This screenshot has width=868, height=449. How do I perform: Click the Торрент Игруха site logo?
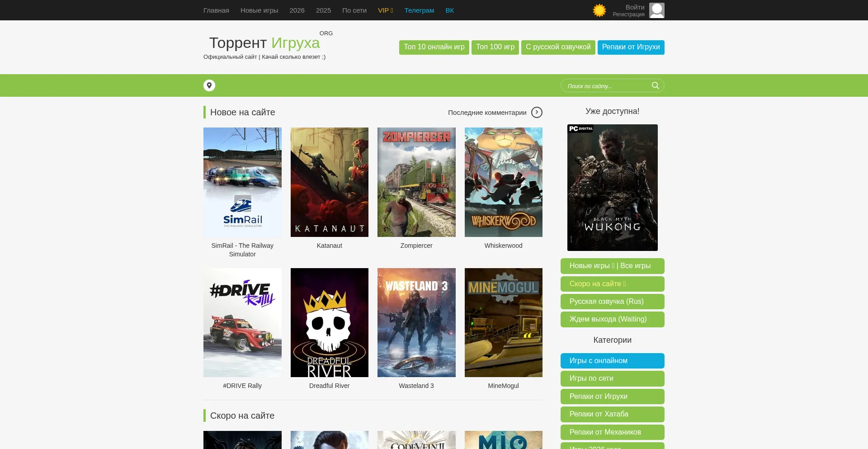pos(264,43)
